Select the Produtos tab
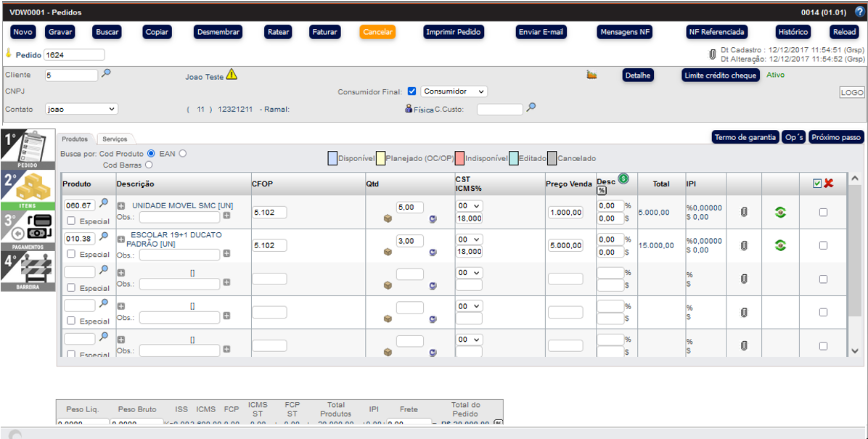 point(75,139)
